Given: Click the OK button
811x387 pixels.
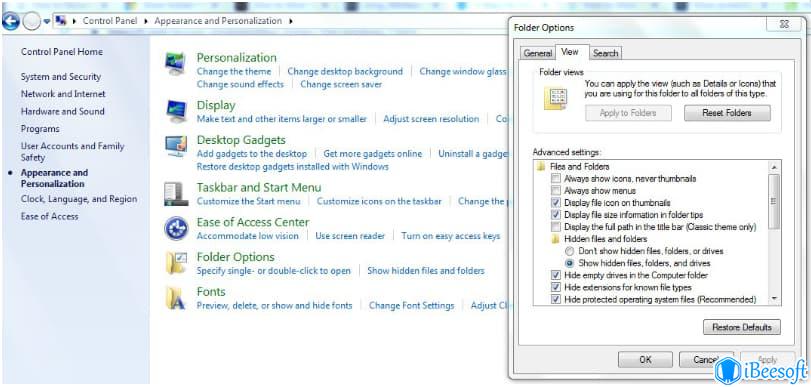Looking at the screenshot, I should click(645, 360).
